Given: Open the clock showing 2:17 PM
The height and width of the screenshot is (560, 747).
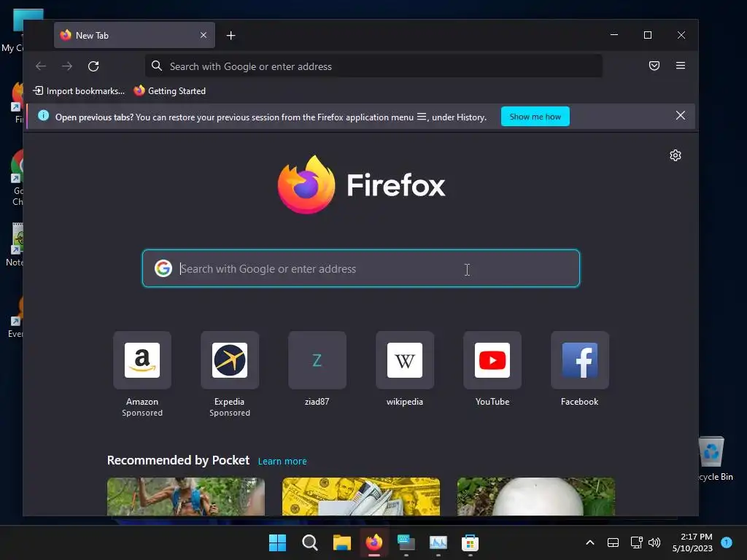Looking at the screenshot, I should tap(692, 542).
